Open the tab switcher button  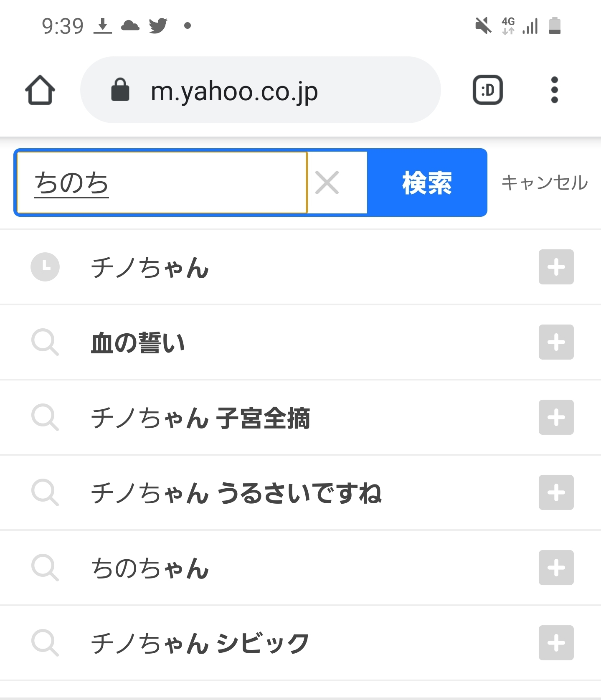click(x=487, y=90)
